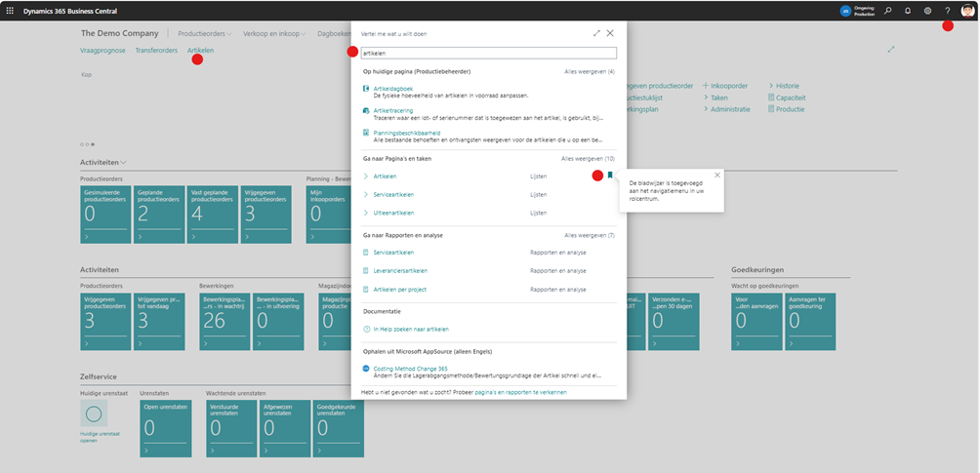Screen dimensions: 980x473
Task: Show all 10 Pagina's en taken results
Action: coord(589,159)
